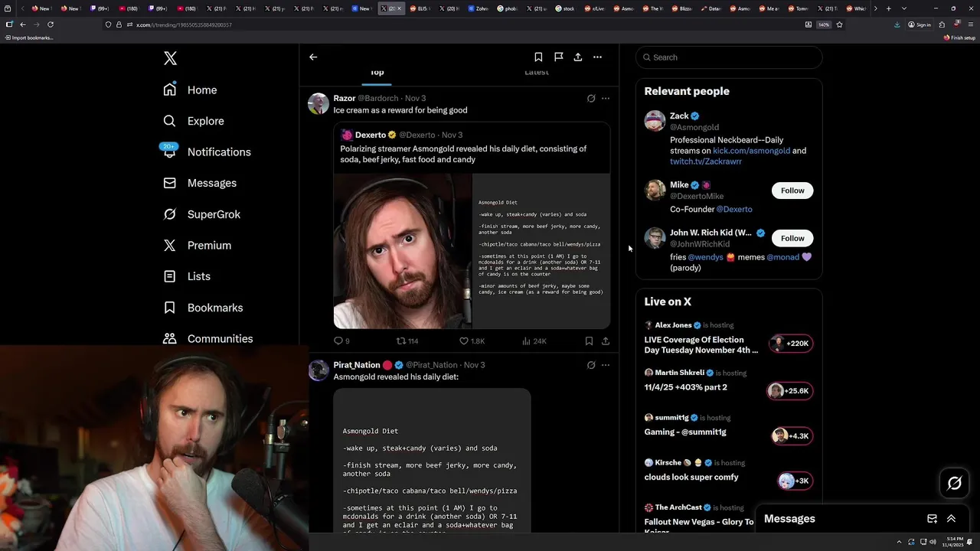Open Martin Shkreli live space

point(686,387)
